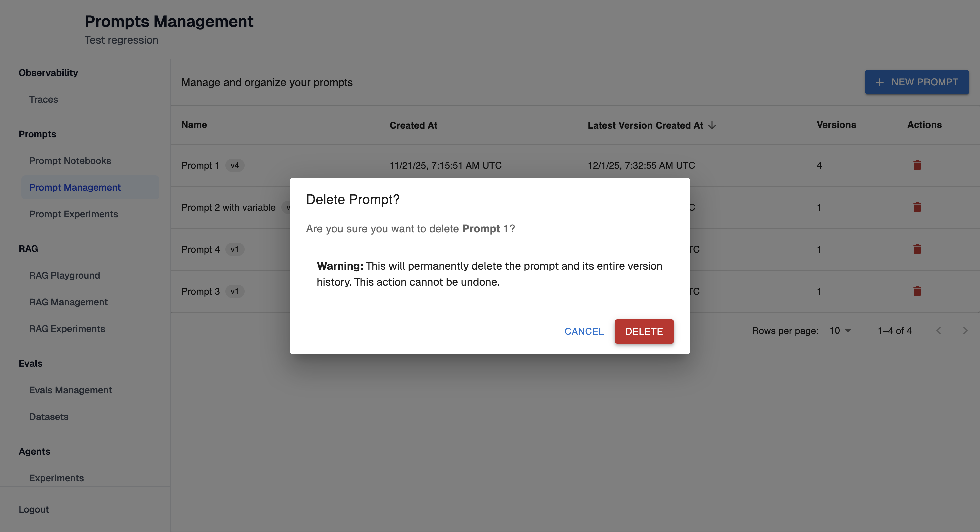Click trash icon for Prompt 3 row
980x532 pixels.
(917, 291)
